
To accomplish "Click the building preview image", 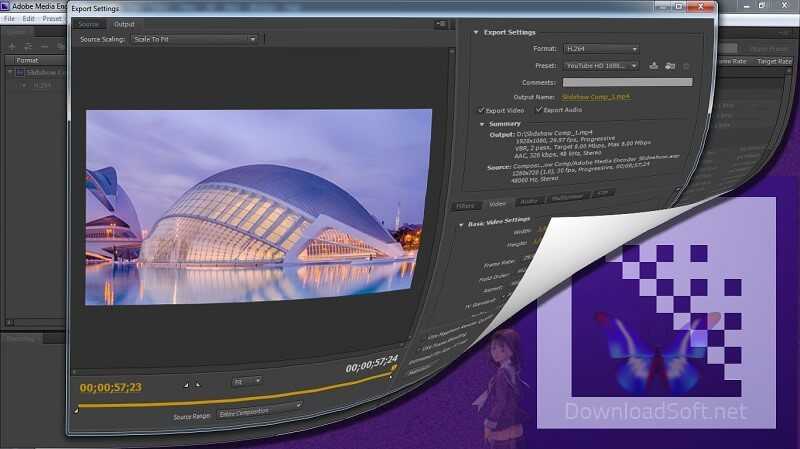I will [258, 207].
